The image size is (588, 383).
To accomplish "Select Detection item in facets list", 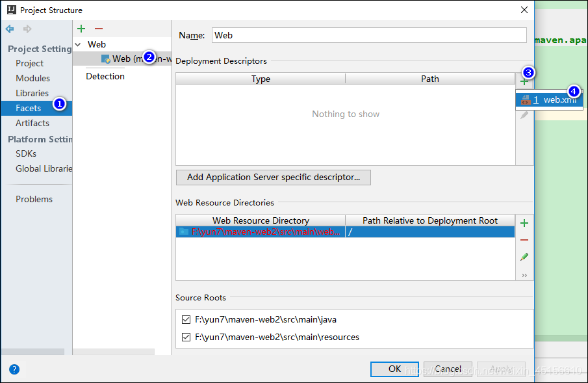I will coord(105,76).
